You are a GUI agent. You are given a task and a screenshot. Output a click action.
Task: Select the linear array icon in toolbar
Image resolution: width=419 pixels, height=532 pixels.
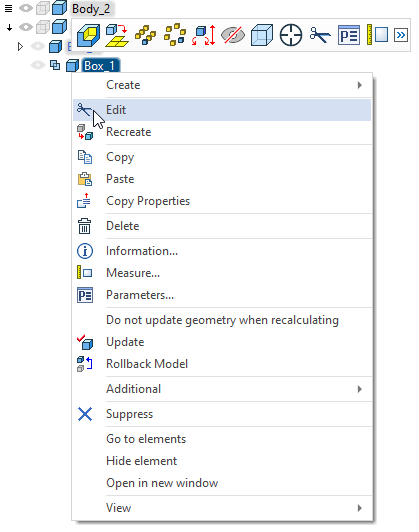click(x=146, y=35)
